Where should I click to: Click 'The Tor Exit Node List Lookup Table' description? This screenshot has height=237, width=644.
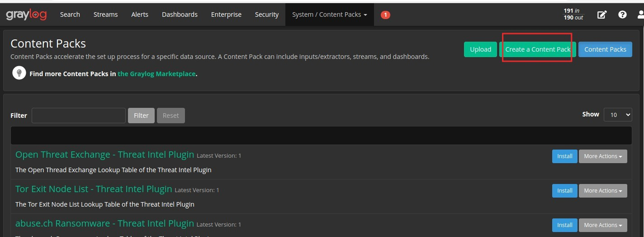coord(105,204)
